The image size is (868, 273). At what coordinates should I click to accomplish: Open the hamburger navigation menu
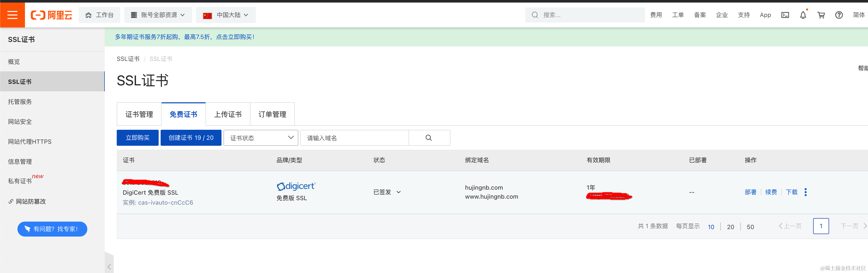(x=12, y=15)
